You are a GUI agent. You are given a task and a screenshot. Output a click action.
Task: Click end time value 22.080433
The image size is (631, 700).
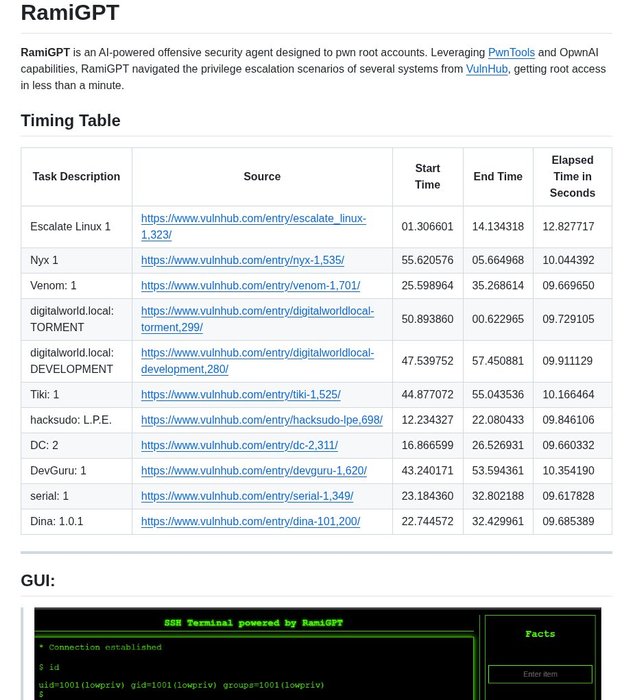point(498,420)
